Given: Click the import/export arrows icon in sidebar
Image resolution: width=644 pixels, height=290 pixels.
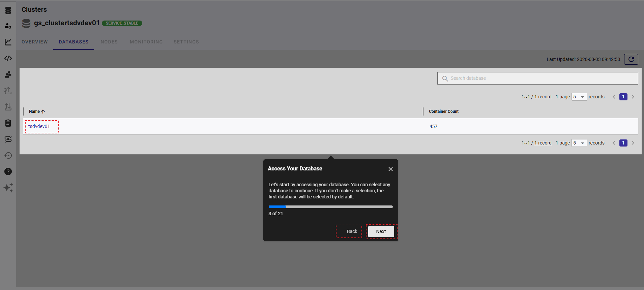Looking at the screenshot, I should click(x=8, y=107).
